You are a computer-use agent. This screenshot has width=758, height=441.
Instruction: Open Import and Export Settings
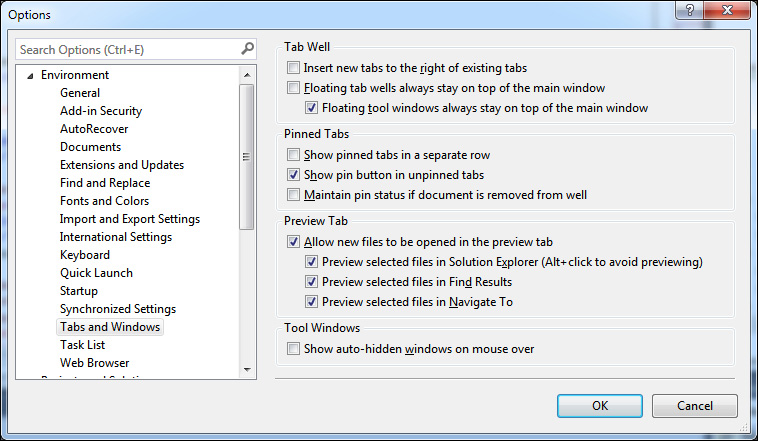pos(130,219)
